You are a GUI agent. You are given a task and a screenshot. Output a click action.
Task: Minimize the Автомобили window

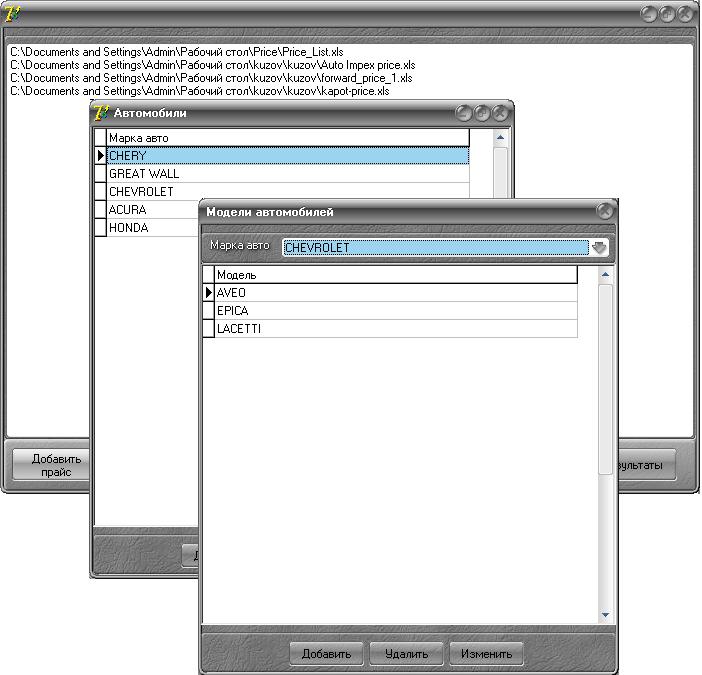click(x=463, y=113)
